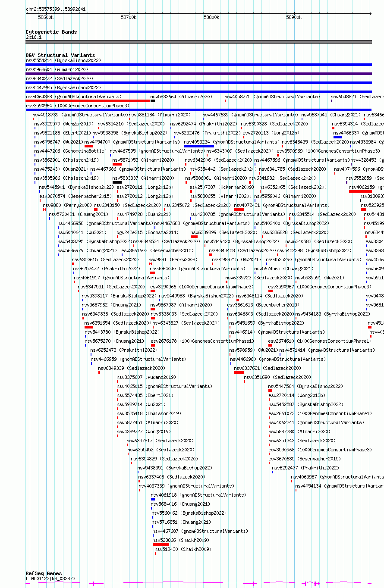384x588 pixels.
Task: Open nsv5560062 (ByrskaBishop2022) variant label
Action: (189, 513)
